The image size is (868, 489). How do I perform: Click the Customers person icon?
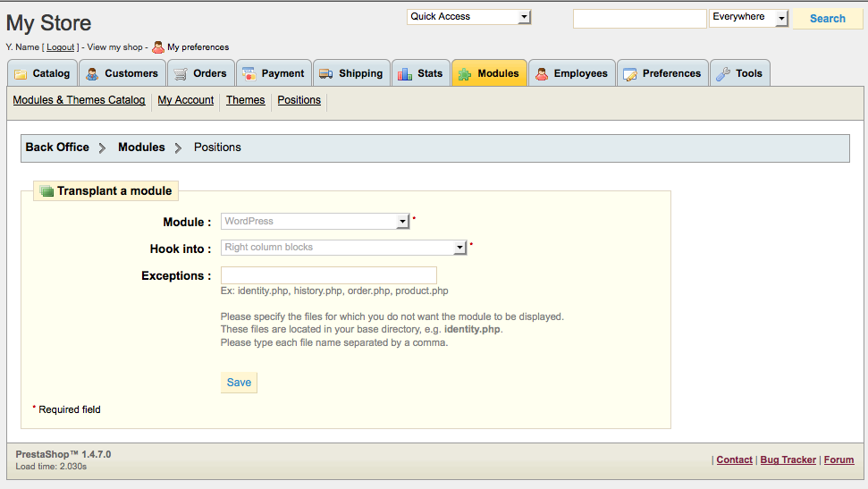pos(92,73)
